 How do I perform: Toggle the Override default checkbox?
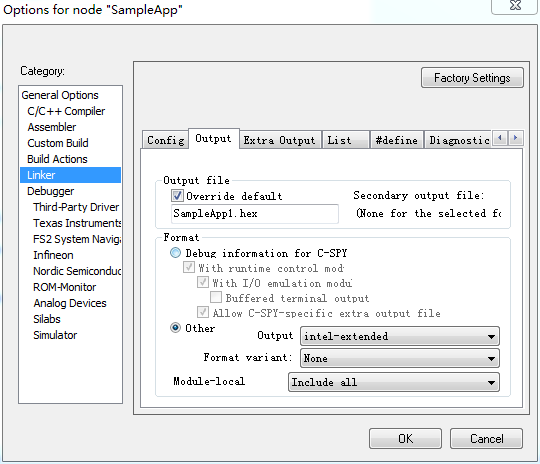click(177, 196)
